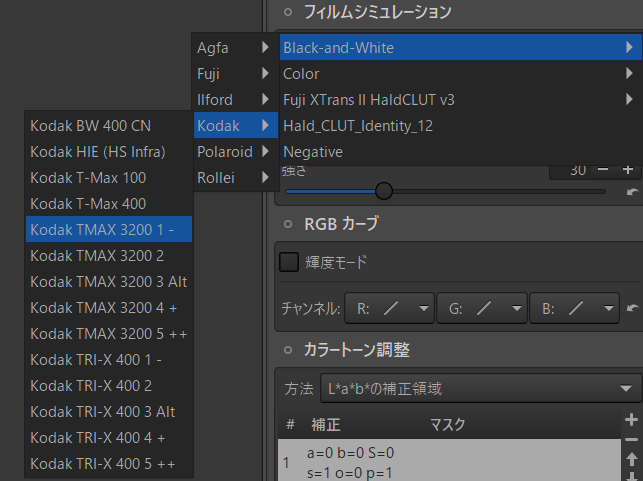The height and width of the screenshot is (481, 643).
Task: Select Hald_CLUT_Identity_12 entry
Action: pos(461,125)
